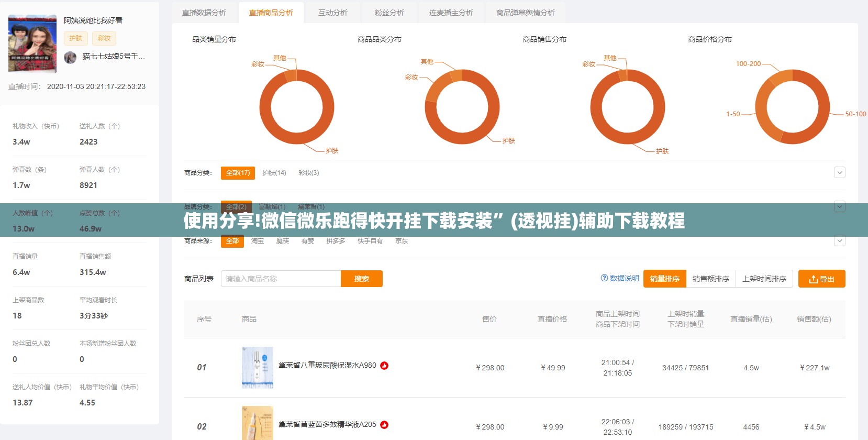Sort the list by 销售额排序
868x440 pixels.
click(711, 279)
